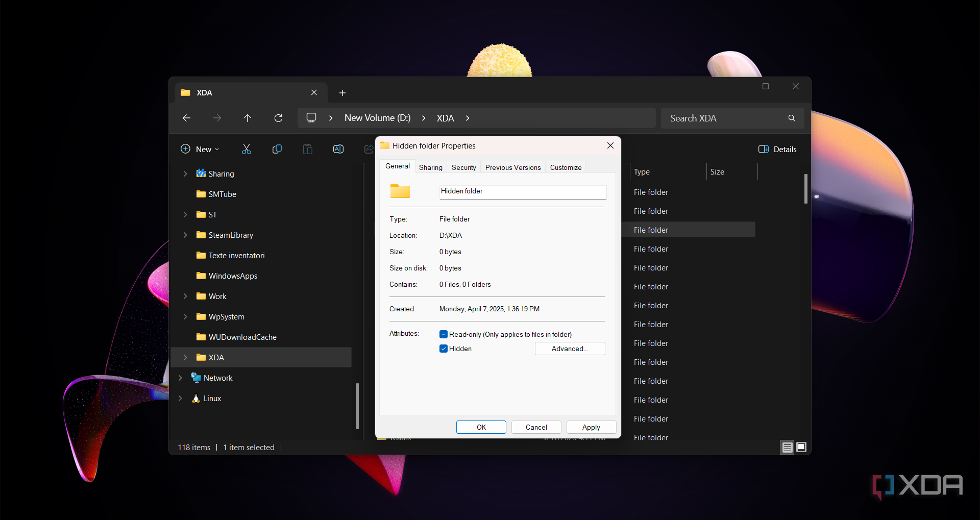The width and height of the screenshot is (980, 520).
Task: Click the Cancel button
Action: pyautogui.click(x=536, y=427)
